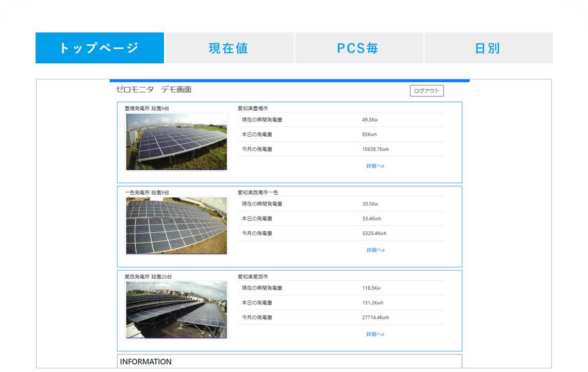
Task: Click the 一色発電所 設置9台 heading
Action: [x=146, y=192]
